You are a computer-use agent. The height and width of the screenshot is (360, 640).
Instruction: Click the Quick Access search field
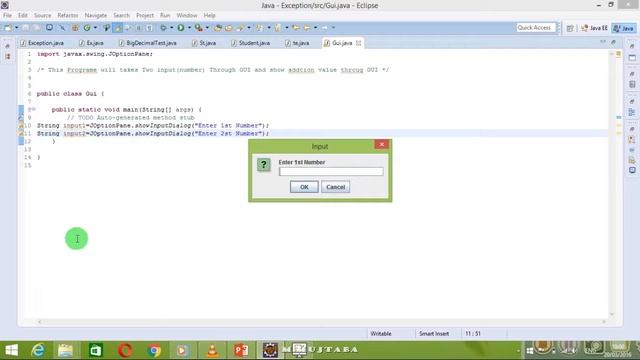click(536, 27)
